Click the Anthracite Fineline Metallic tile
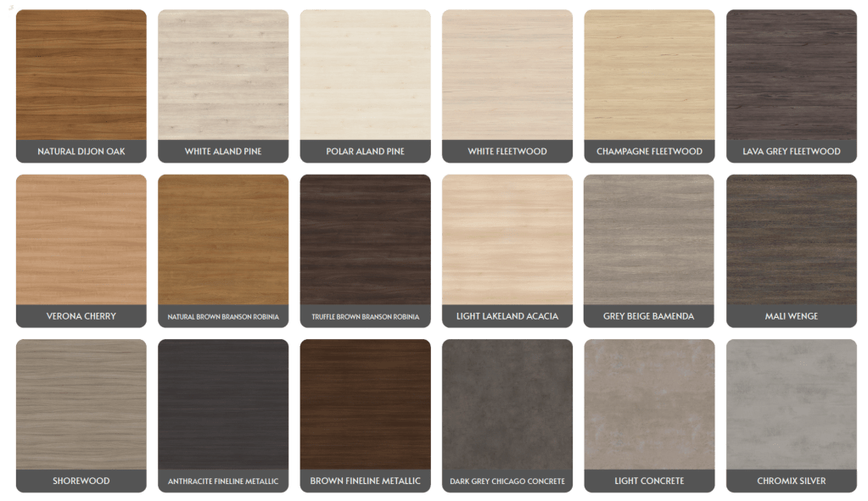 pos(223,405)
